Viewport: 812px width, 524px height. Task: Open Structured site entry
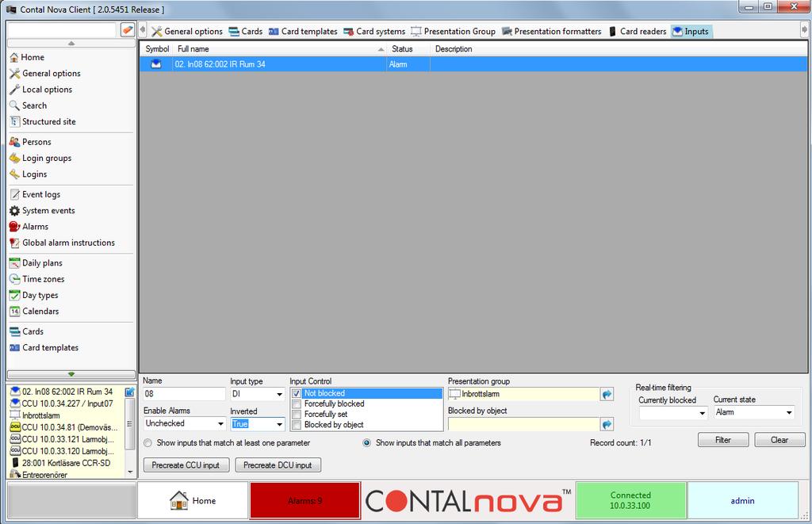[43, 121]
